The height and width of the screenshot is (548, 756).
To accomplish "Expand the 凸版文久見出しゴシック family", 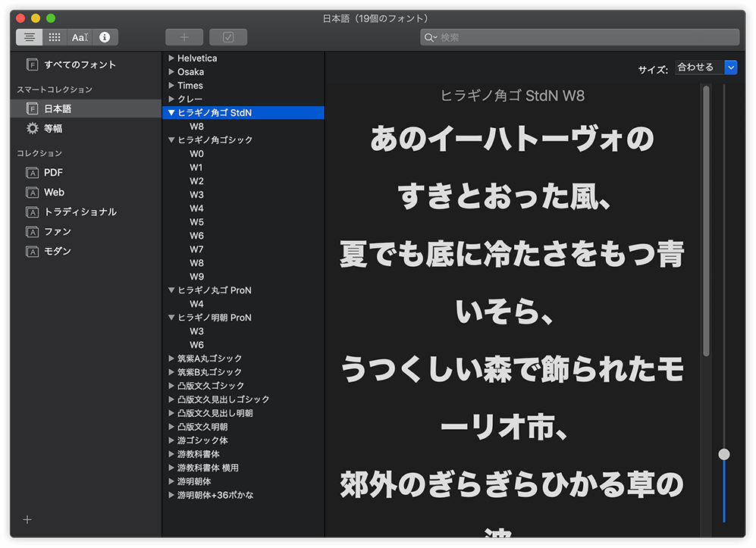I will point(171,399).
